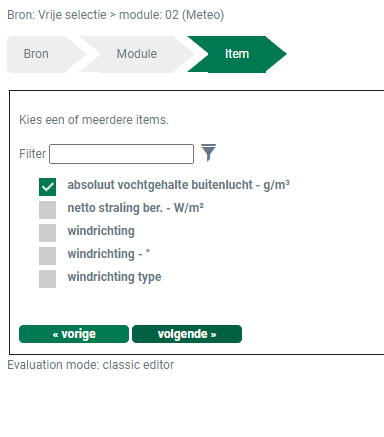Viewport: 384px width, 437px height.
Task: Click the Bron: Vrije selectie breadcrumb text
Action: click(57, 15)
